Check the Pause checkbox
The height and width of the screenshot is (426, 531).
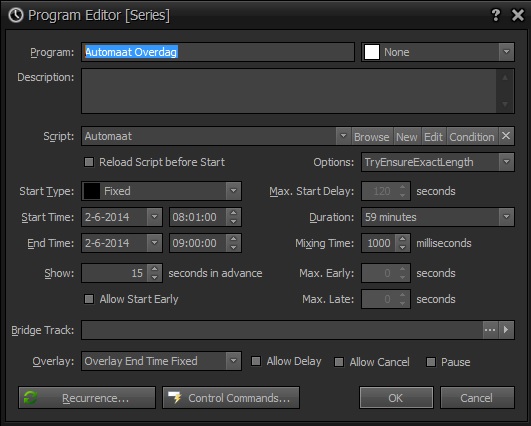(x=431, y=362)
